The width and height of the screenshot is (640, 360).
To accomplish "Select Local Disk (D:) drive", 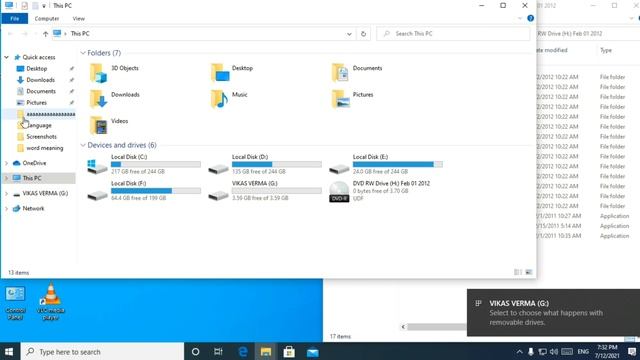I will click(x=264, y=164).
